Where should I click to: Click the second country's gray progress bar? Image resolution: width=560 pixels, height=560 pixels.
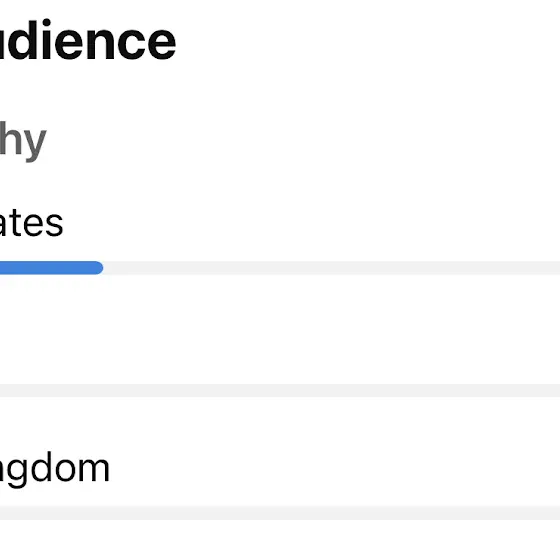(280, 390)
